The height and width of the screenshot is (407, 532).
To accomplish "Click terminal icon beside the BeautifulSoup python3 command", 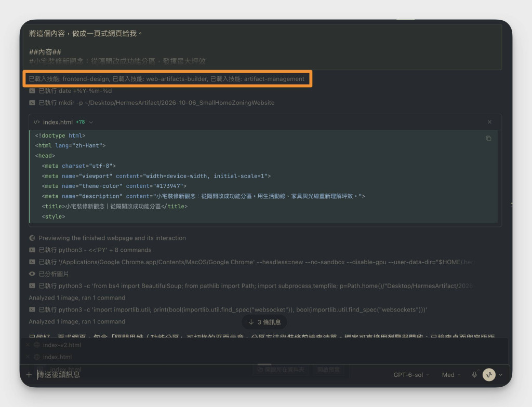I will [32, 286].
